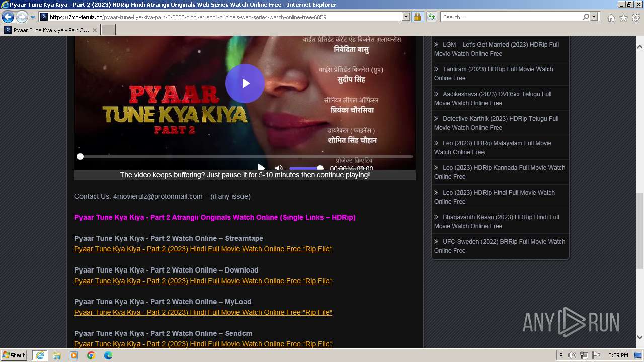Click the page scrollbar up arrow
The width and height of the screenshot is (644, 362).
[639, 47]
